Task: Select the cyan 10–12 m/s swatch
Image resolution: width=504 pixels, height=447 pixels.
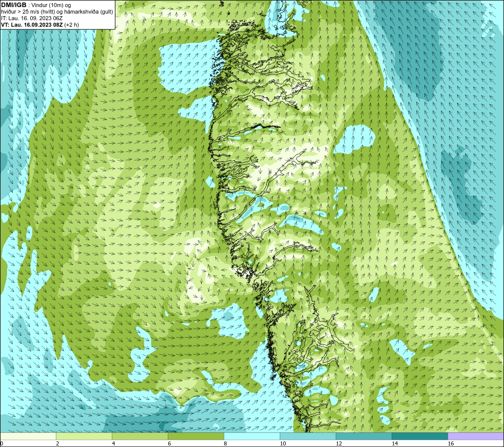Action: click(x=308, y=436)
